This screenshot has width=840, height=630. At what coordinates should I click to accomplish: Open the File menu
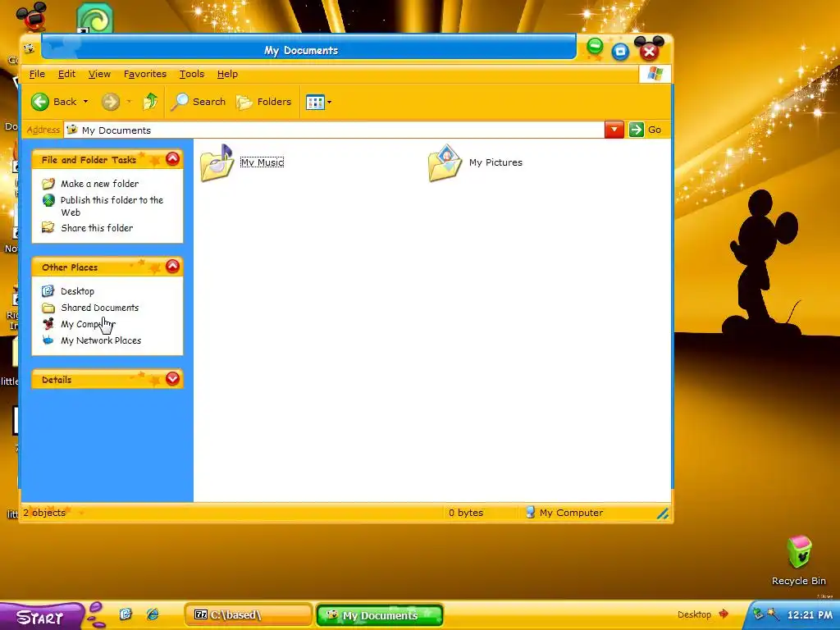click(x=37, y=74)
